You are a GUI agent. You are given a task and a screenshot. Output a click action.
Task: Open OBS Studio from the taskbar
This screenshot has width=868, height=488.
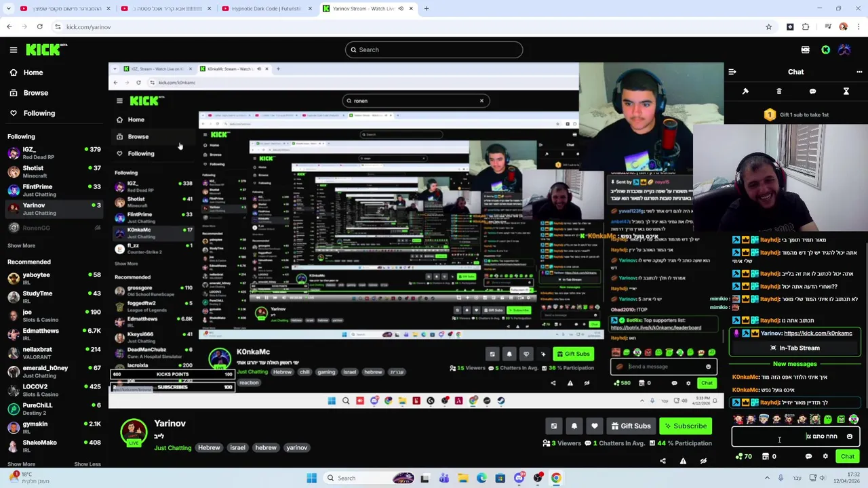538,478
